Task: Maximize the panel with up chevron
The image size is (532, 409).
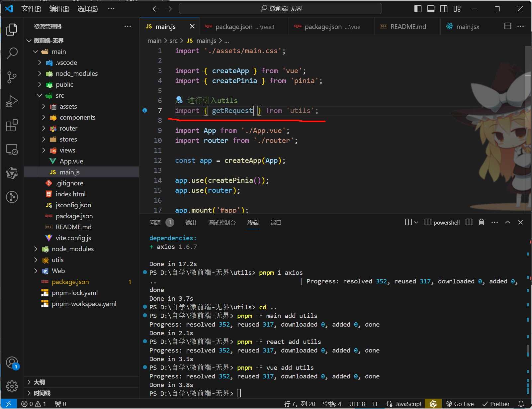Action: [x=507, y=222]
